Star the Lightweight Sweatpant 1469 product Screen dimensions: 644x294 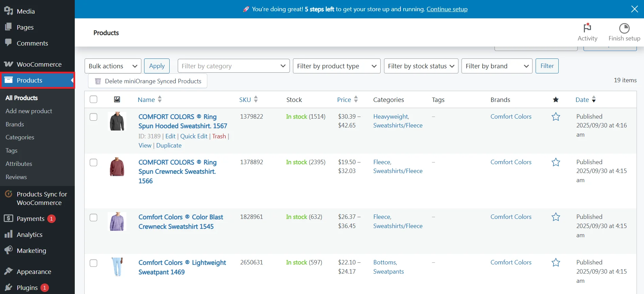coord(556,263)
